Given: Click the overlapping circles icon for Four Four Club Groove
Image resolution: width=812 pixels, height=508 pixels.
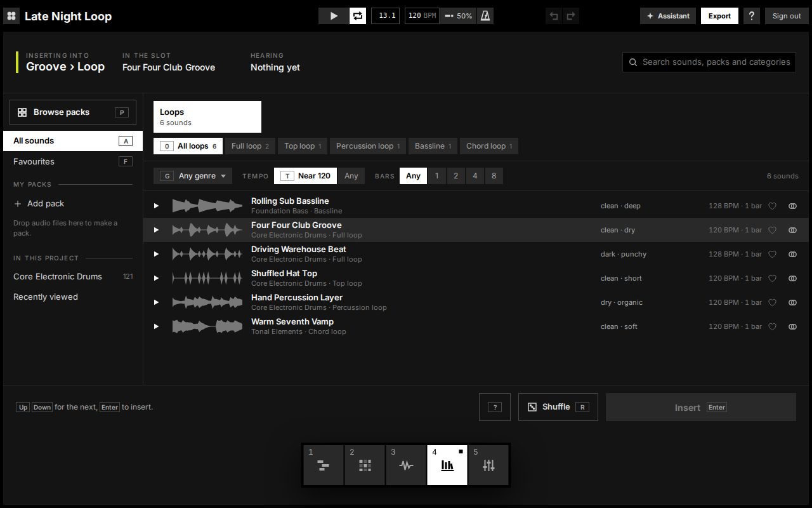Looking at the screenshot, I should [x=792, y=230].
